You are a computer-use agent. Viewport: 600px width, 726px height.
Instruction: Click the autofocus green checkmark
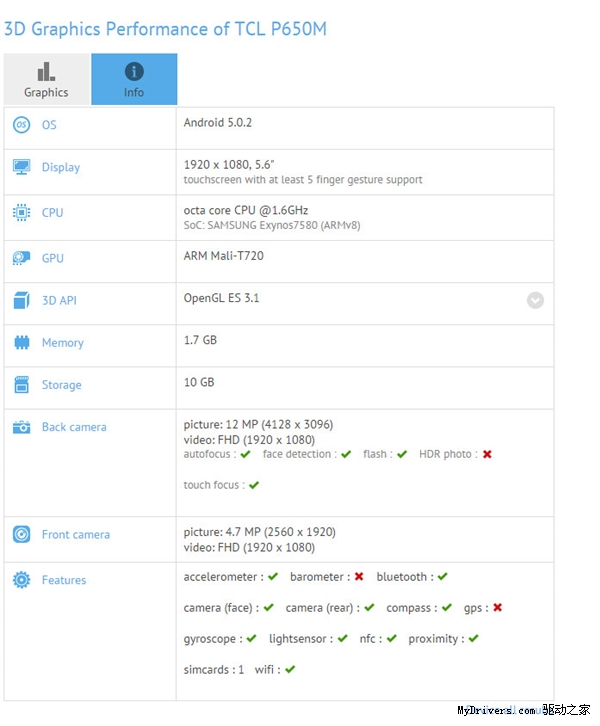pyautogui.click(x=245, y=454)
